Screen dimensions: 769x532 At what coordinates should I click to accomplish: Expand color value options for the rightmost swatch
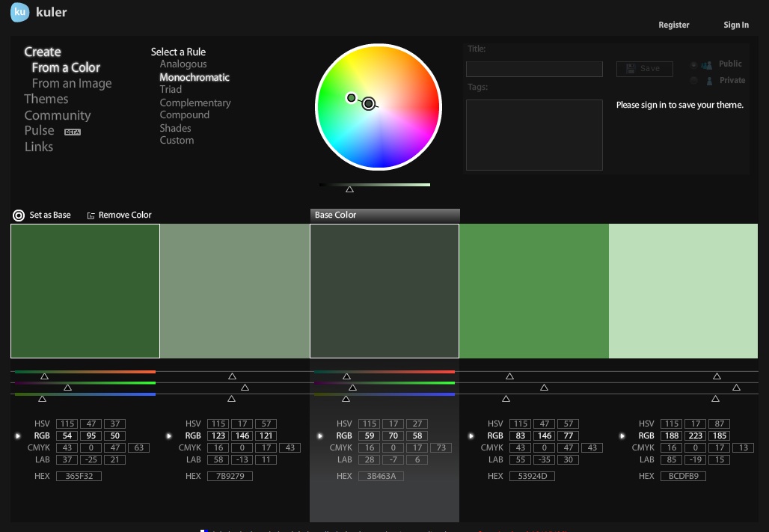click(x=623, y=435)
